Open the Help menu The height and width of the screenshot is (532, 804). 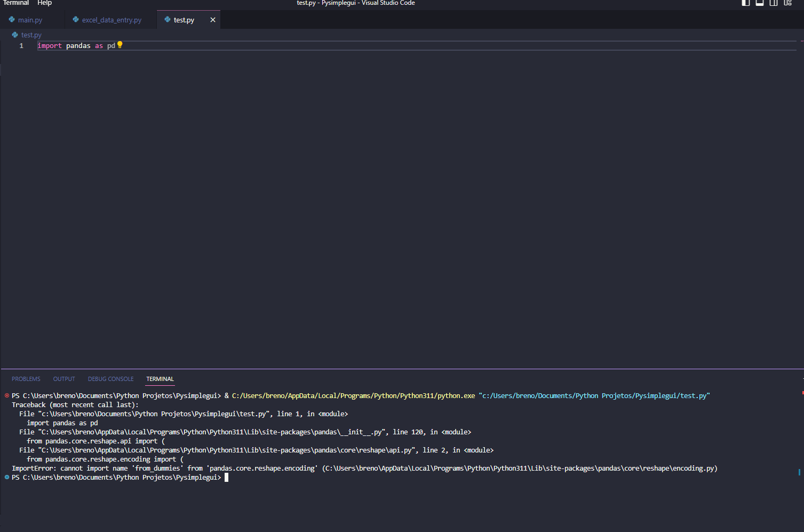44,3
